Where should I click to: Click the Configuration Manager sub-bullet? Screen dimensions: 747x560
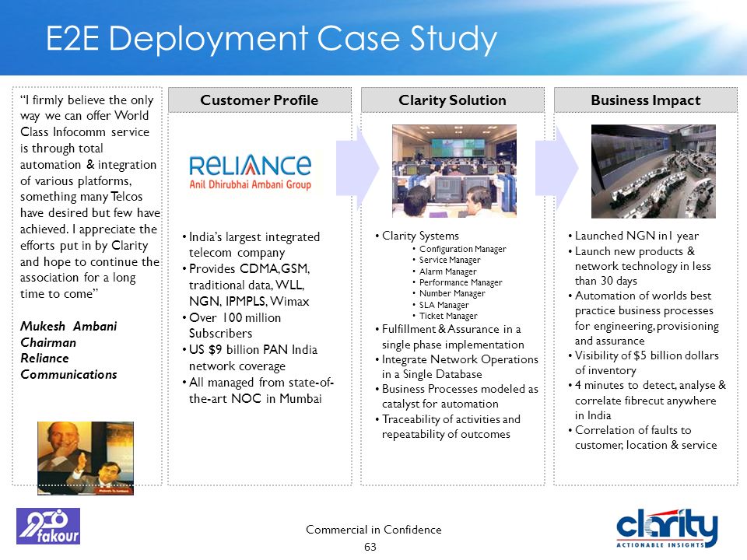coord(459,249)
